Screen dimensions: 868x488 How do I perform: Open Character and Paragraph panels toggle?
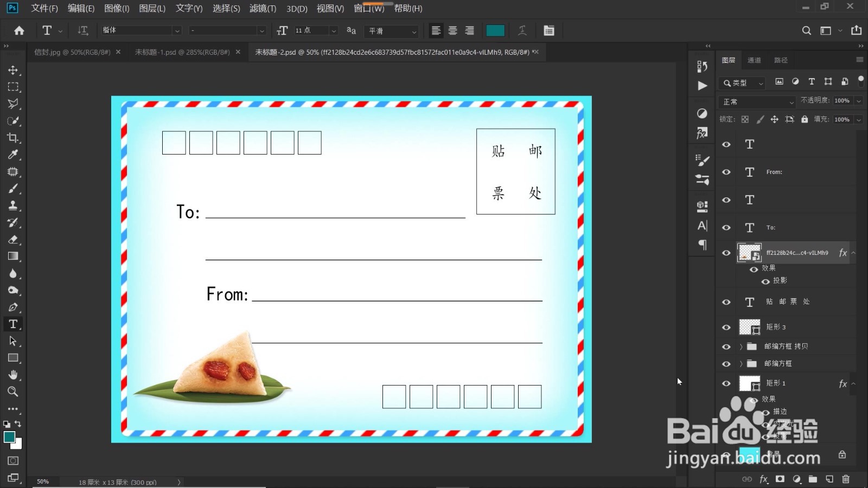[x=549, y=31]
